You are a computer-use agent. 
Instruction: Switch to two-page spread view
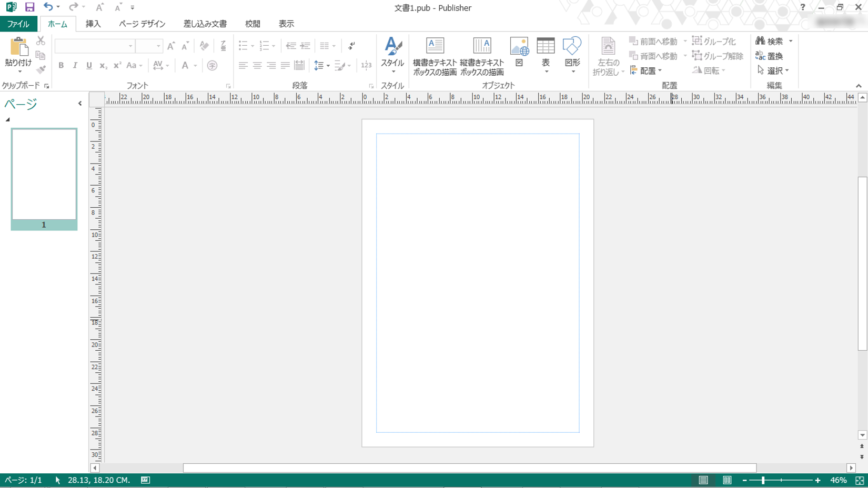727,480
